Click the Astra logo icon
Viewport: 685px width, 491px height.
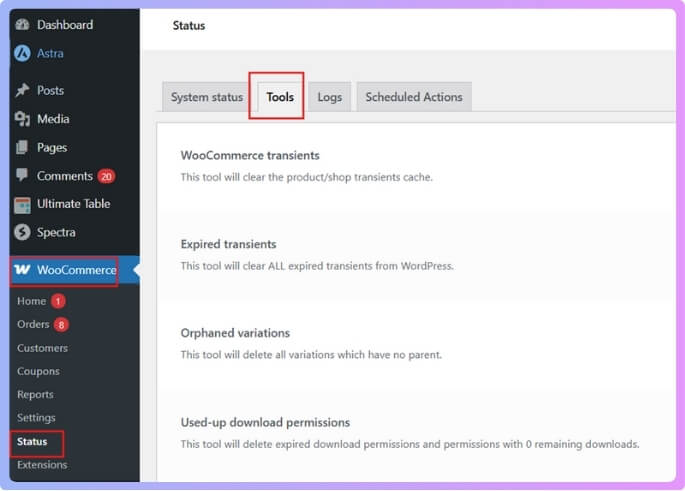click(22, 54)
